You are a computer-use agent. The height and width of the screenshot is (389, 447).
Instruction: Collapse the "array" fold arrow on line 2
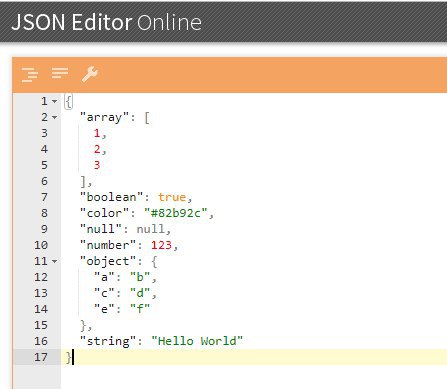pos(55,117)
